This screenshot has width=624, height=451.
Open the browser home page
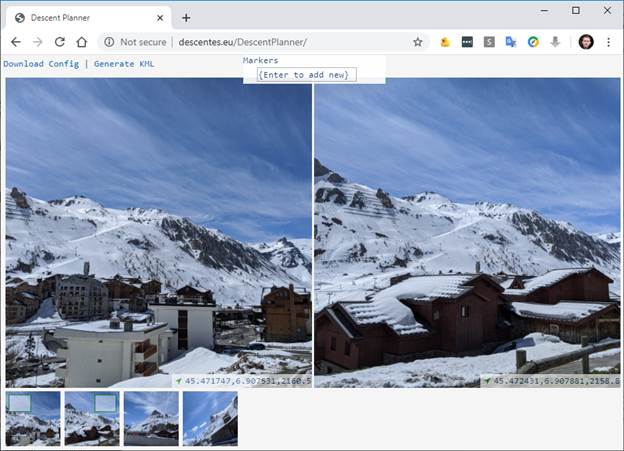point(82,42)
